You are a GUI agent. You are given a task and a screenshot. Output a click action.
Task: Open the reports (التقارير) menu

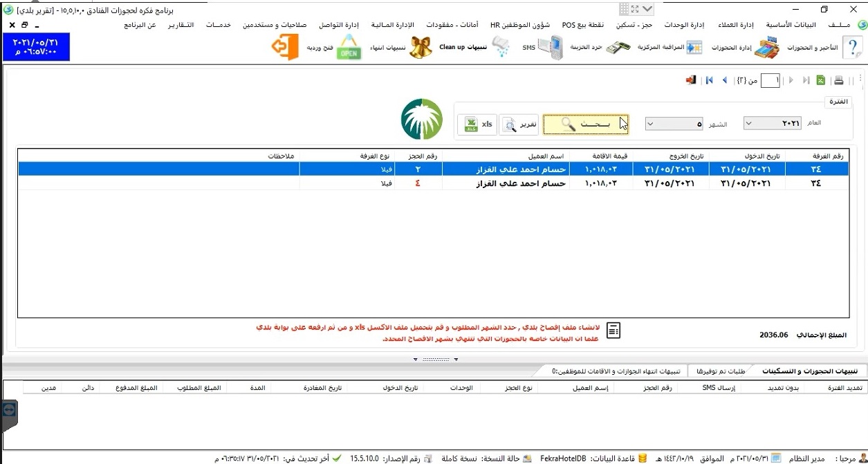[x=181, y=25]
